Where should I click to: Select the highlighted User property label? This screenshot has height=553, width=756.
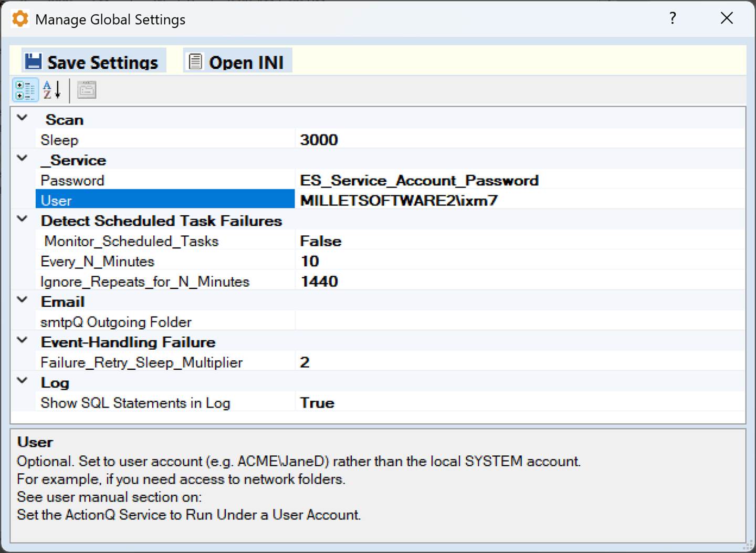click(x=165, y=200)
